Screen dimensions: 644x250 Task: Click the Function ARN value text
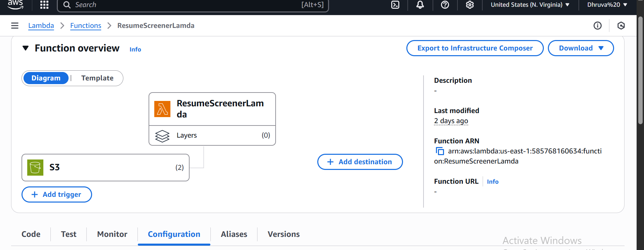point(518,156)
